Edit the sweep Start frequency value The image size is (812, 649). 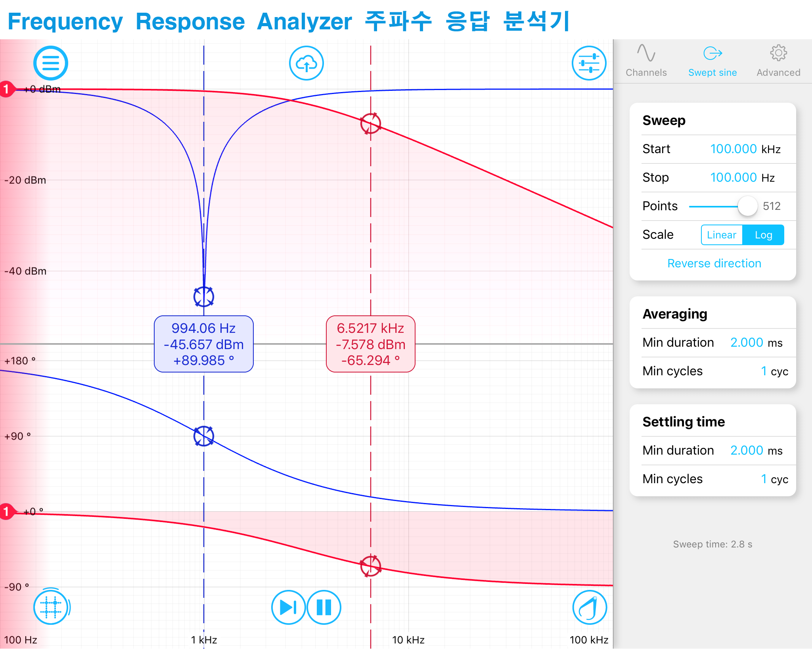pyautogui.click(x=733, y=149)
